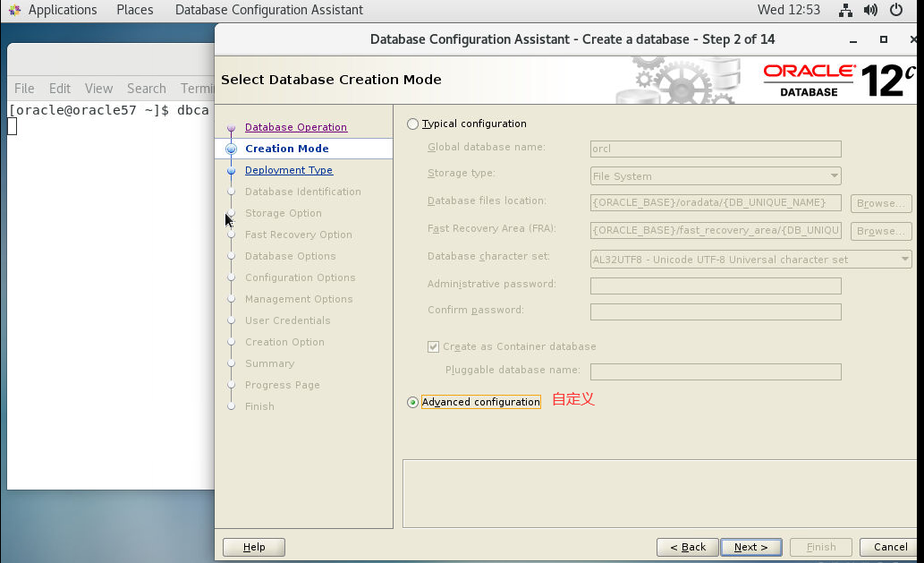
Task: Click the Global database name field
Action: [716, 149]
